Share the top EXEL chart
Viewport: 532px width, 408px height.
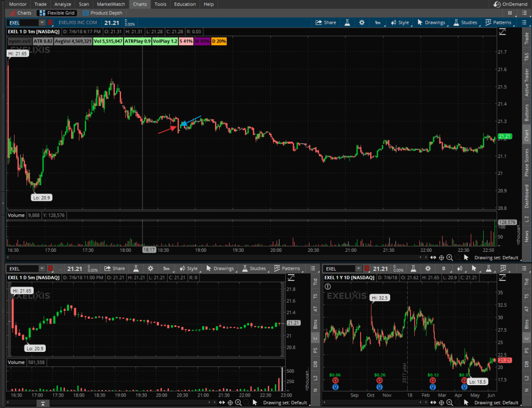click(326, 22)
